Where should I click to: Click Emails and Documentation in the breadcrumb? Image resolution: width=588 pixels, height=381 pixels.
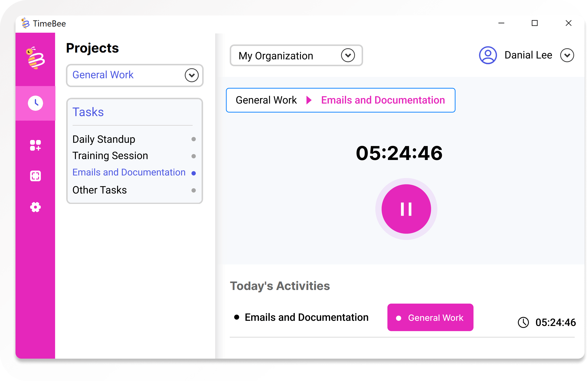click(383, 100)
